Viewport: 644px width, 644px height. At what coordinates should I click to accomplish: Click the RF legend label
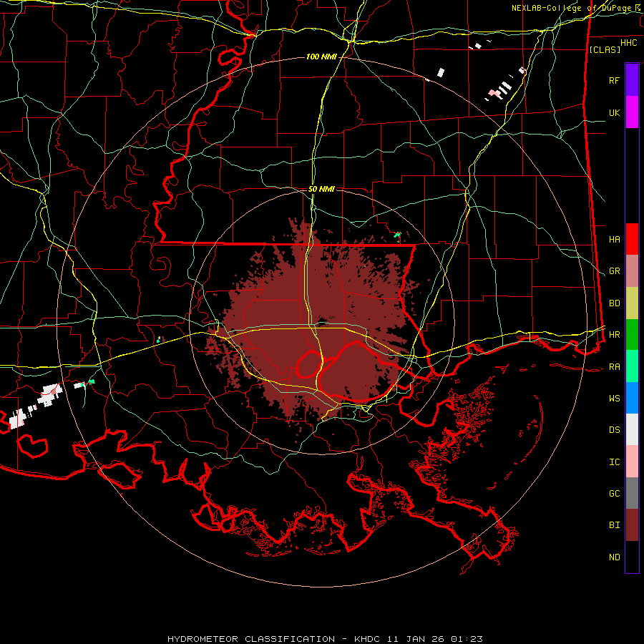click(x=614, y=80)
